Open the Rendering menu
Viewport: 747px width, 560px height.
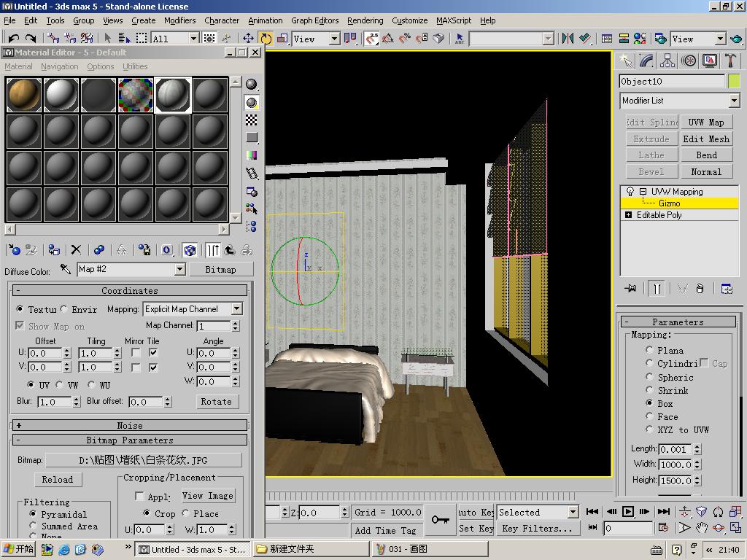coord(365,20)
